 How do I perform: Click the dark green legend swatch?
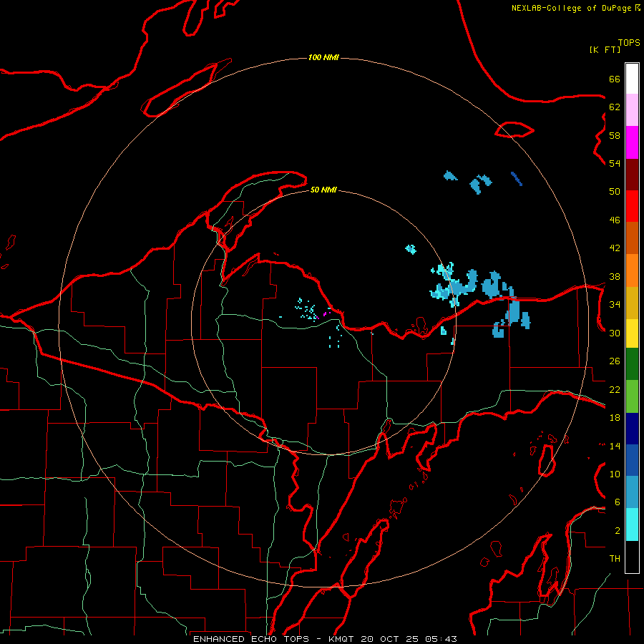(632, 364)
